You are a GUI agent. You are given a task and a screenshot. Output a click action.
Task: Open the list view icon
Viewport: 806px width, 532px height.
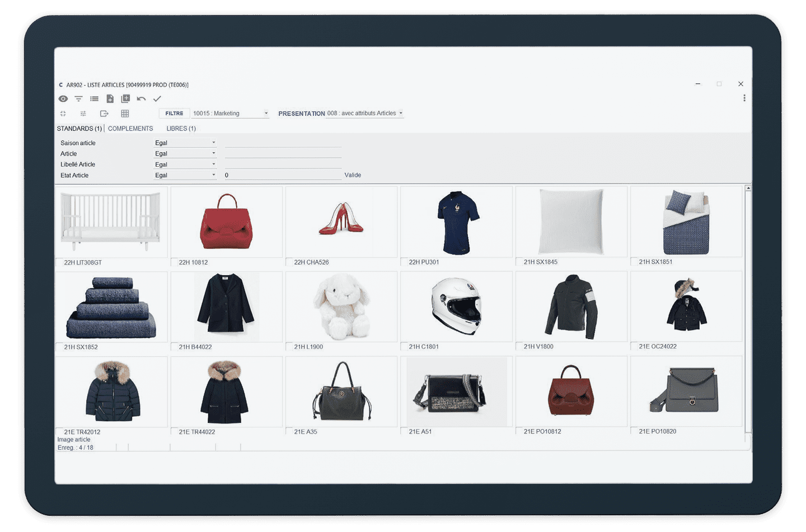click(94, 99)
